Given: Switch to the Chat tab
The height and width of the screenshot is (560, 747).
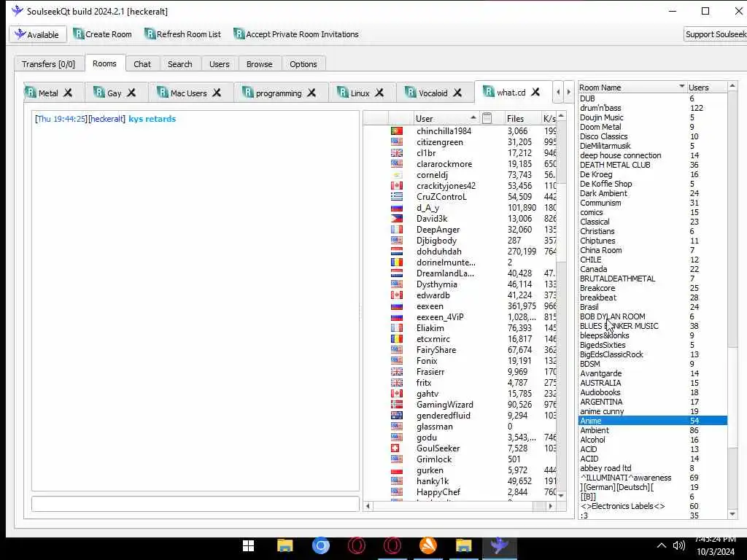Looking at the screenshot, I should pos(142,64).
